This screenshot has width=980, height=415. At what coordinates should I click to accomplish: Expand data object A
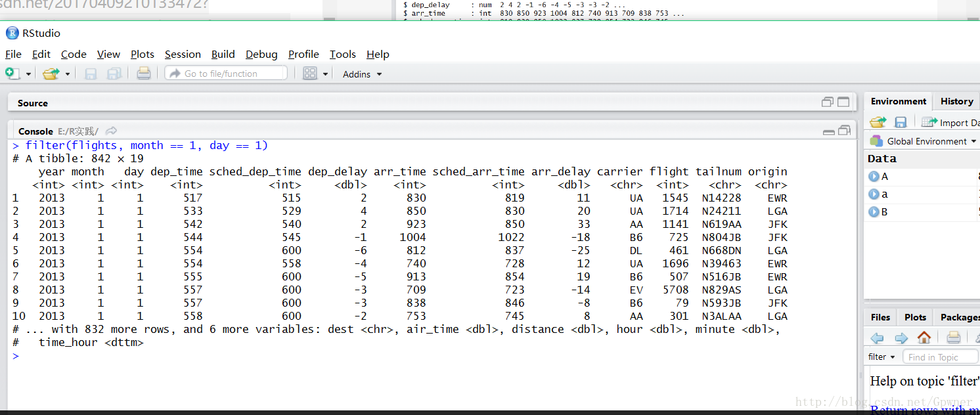pyautogui.click(x=874, y=176)
